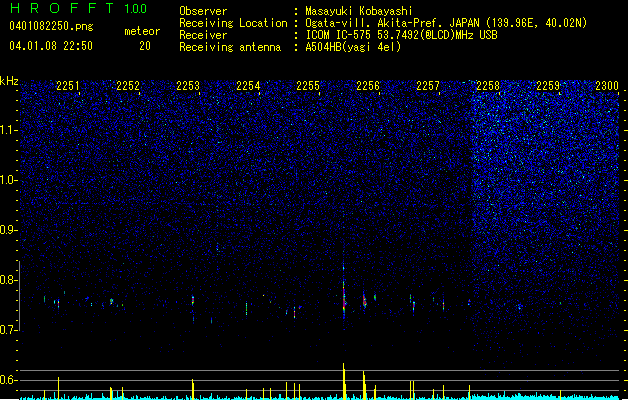Click the 1.0 frequency axis label
Screen dimensions: 629x400
click(x=9, y=180)
